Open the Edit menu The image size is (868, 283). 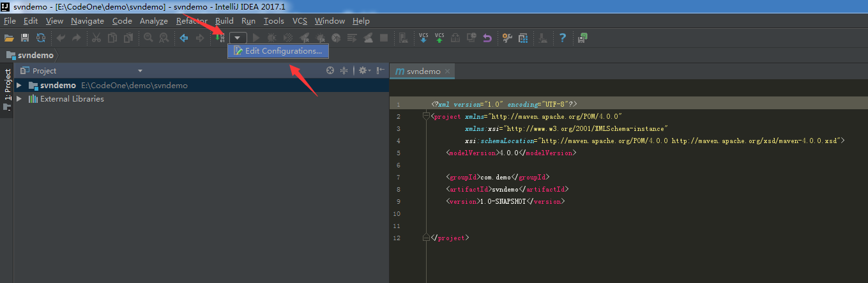[x=31, y=21]
